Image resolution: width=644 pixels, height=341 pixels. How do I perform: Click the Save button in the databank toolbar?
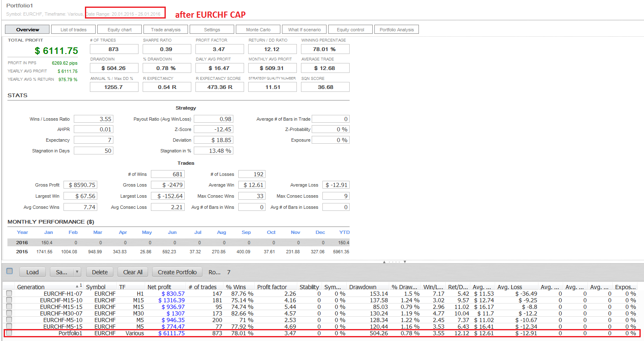[x=61, y=272]
